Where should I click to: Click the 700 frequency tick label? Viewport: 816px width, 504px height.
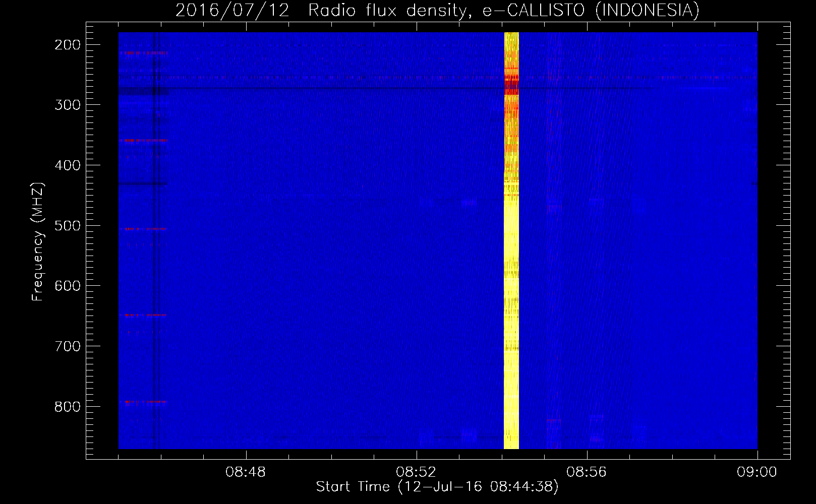coord(68,346)
